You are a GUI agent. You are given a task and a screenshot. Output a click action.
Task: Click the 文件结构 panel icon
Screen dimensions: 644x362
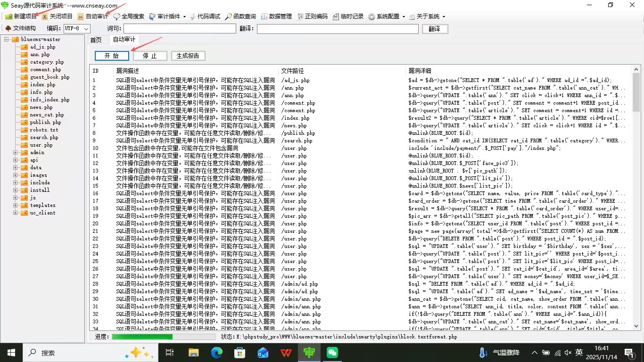point(8,28)
